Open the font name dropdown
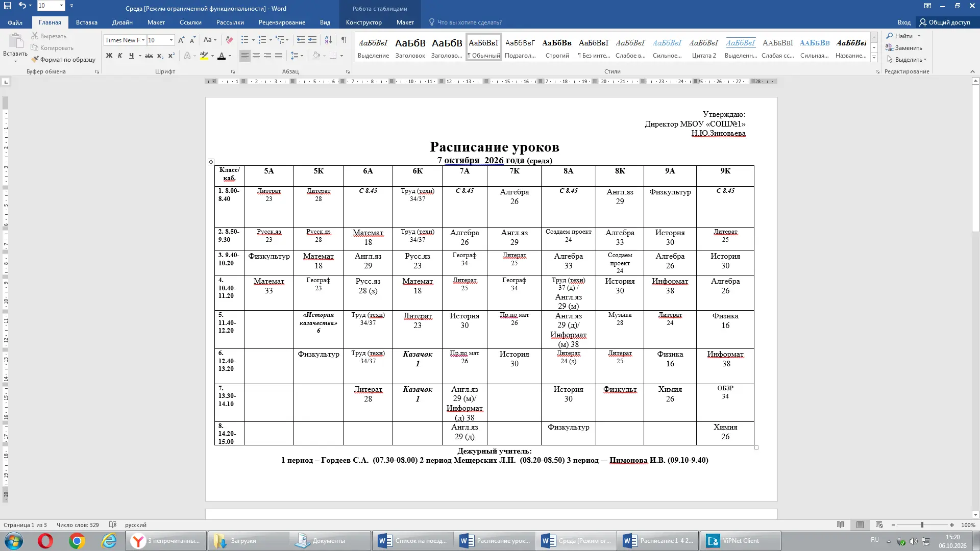 [x=143, y=40]
